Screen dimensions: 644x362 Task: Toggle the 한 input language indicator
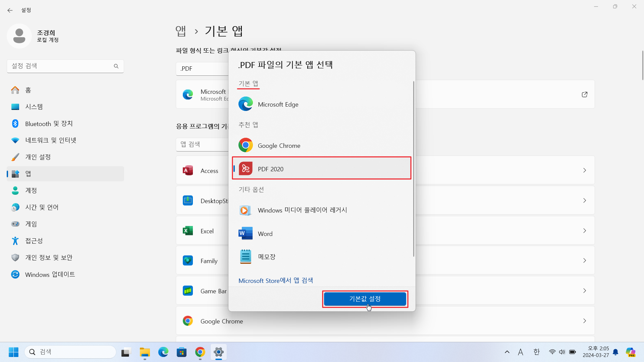click(537, 352)
